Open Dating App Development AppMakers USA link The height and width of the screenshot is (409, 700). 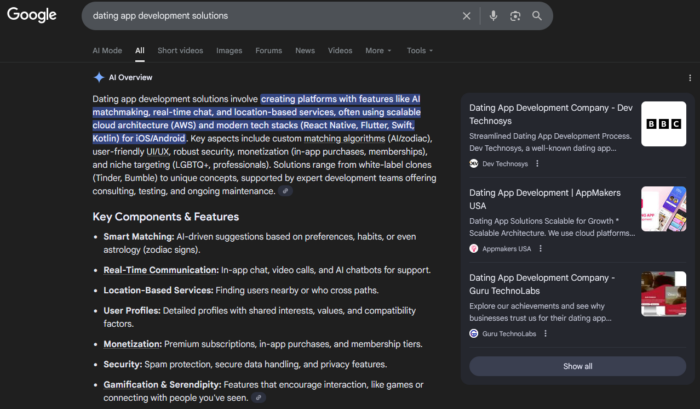pos(545,199)
